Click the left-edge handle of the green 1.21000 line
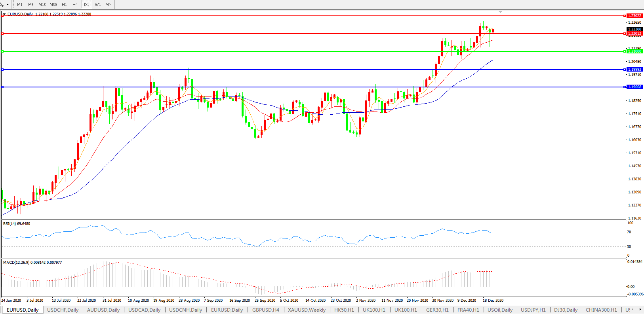The image size is (644, 314). (x=3, y=51)
